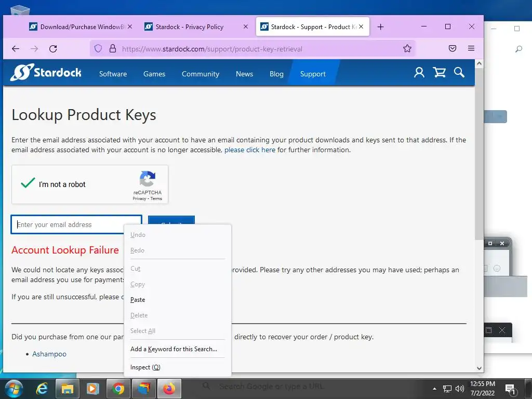Bookmark this page with the star icon
The image size is (532, 399).
[407, 48]
